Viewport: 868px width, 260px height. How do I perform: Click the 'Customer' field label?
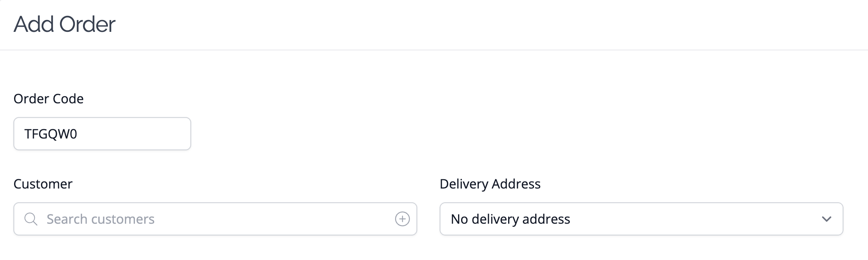(43, 184)
